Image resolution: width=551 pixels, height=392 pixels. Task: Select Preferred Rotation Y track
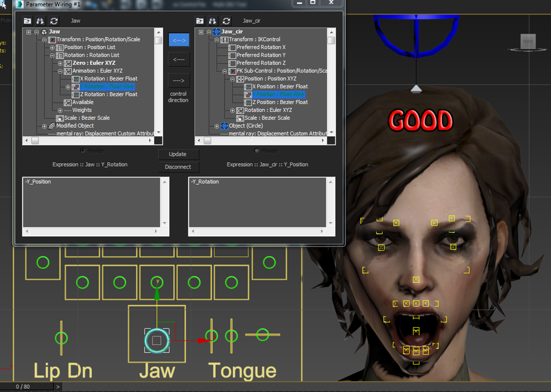261,55
